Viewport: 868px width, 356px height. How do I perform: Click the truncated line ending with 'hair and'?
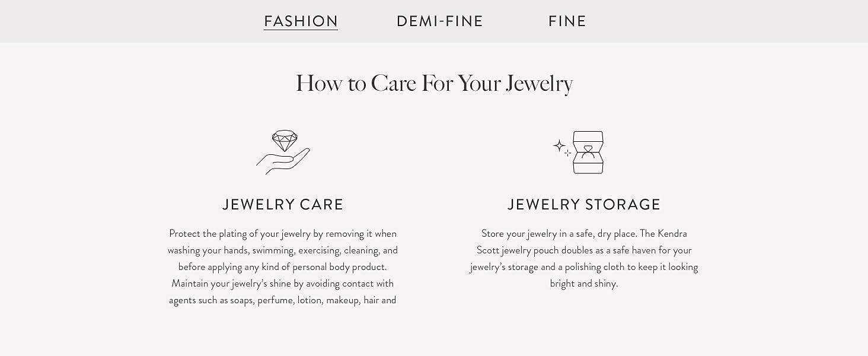(283, 300)
